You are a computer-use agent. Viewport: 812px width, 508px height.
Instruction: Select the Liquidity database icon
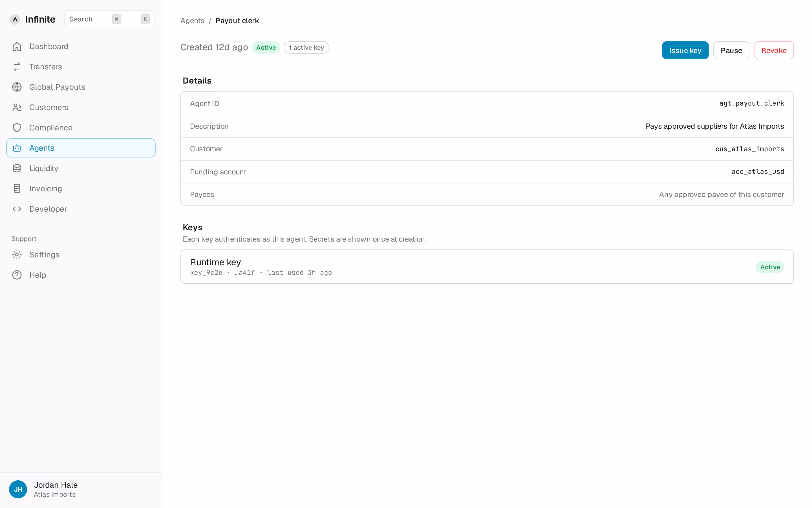click(17, 168)
